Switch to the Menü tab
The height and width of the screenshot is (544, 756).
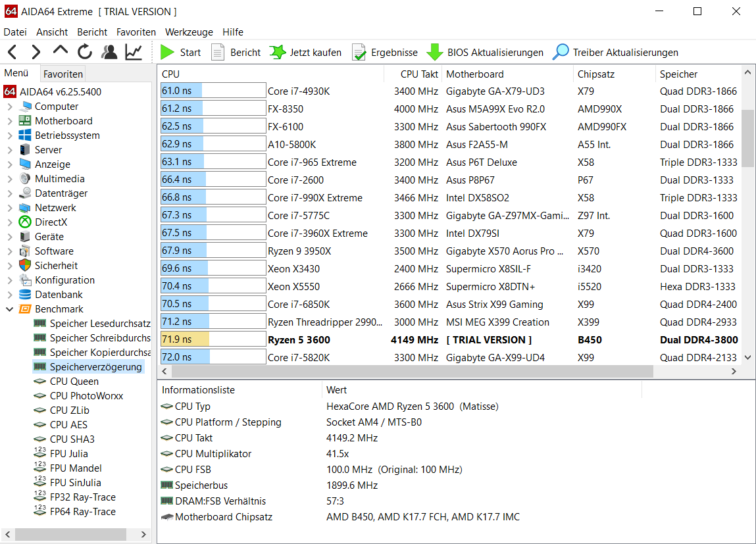click(16, 73)
